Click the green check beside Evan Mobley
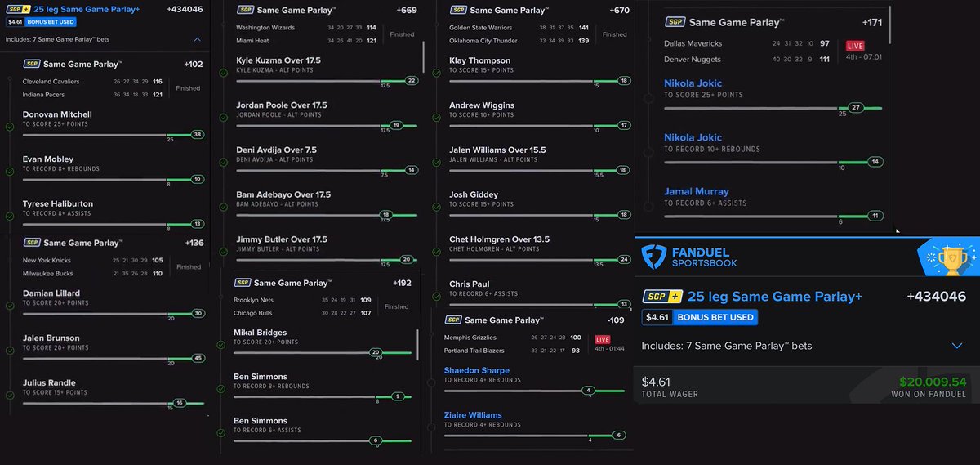The image size is (980, 465). tap(9, 172)
